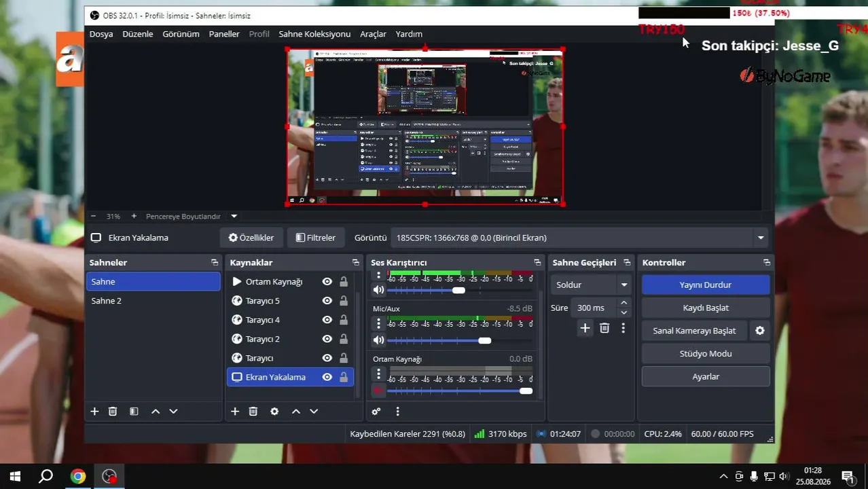
Task: Add a scene transition with plus icon
Action: click(585, 328)
